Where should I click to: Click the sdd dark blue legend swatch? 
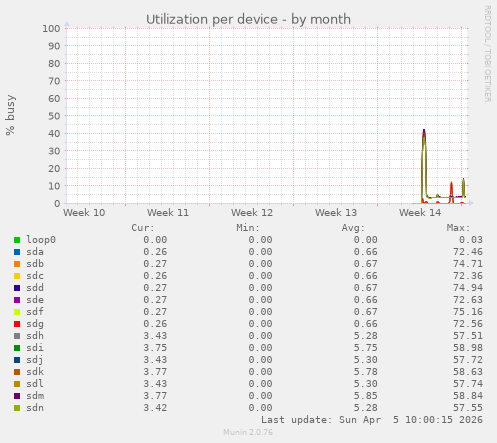(x=17, y=288)
